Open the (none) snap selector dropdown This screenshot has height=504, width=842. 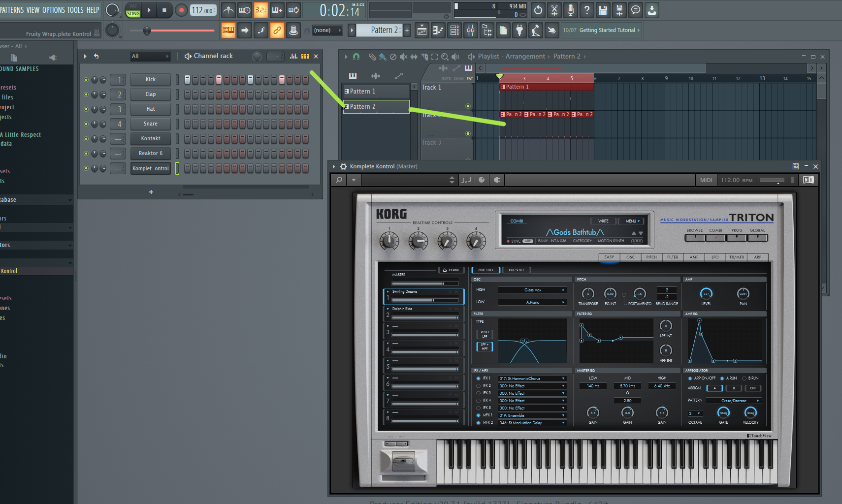point(327,31)
